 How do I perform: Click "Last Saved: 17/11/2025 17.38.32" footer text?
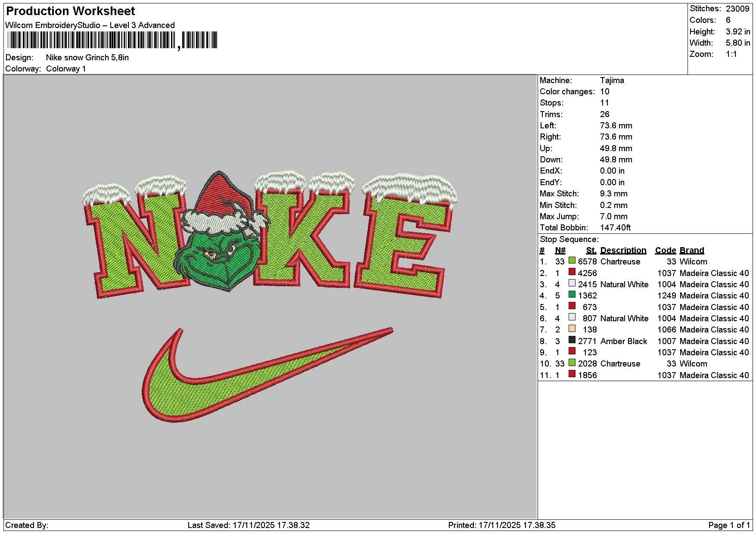point(249,525)
